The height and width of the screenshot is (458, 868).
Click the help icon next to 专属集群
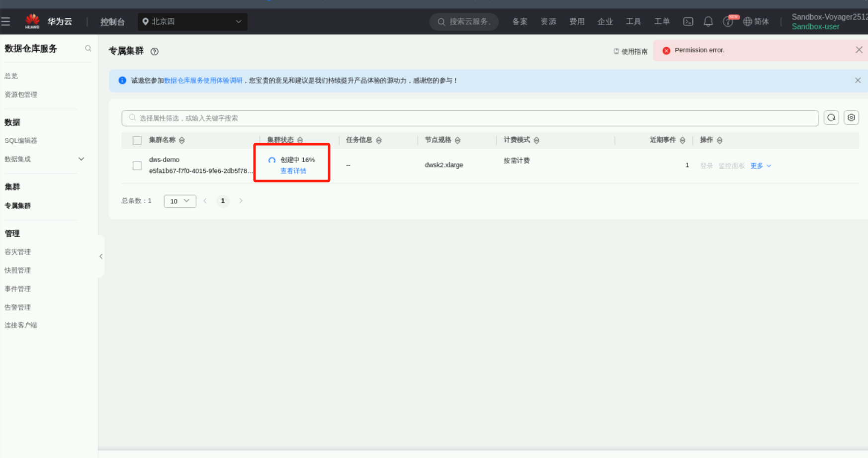[x=155, y=51]
